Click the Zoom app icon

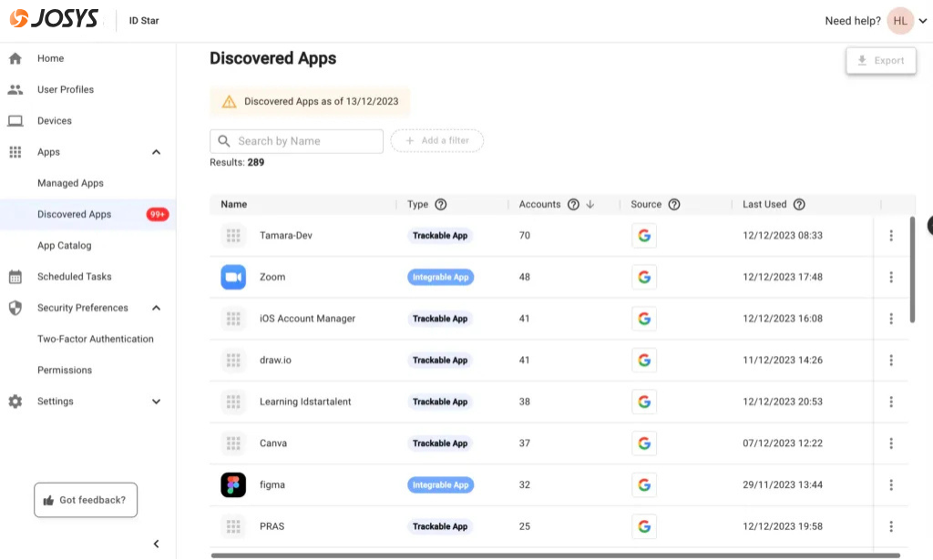(233, 276)
